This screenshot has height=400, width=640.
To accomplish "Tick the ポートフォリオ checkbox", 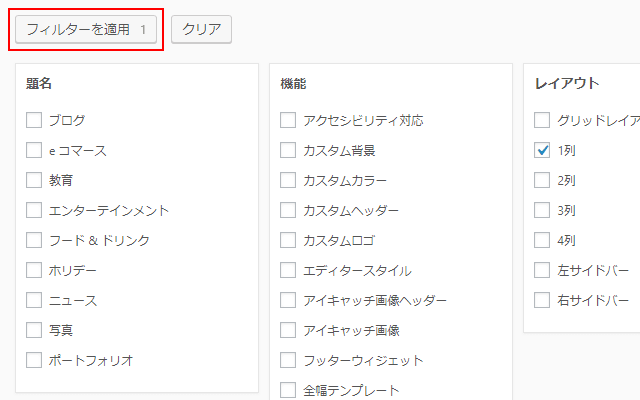I will (x=34, y=360).
